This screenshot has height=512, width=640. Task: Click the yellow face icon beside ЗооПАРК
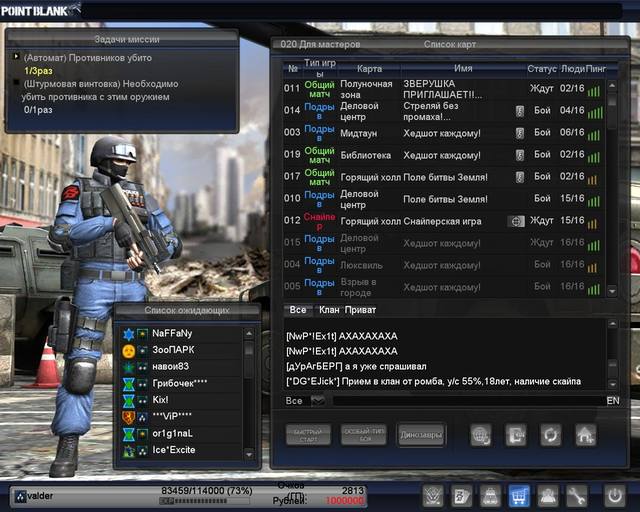pyautogui.click(x=129, y=351)
